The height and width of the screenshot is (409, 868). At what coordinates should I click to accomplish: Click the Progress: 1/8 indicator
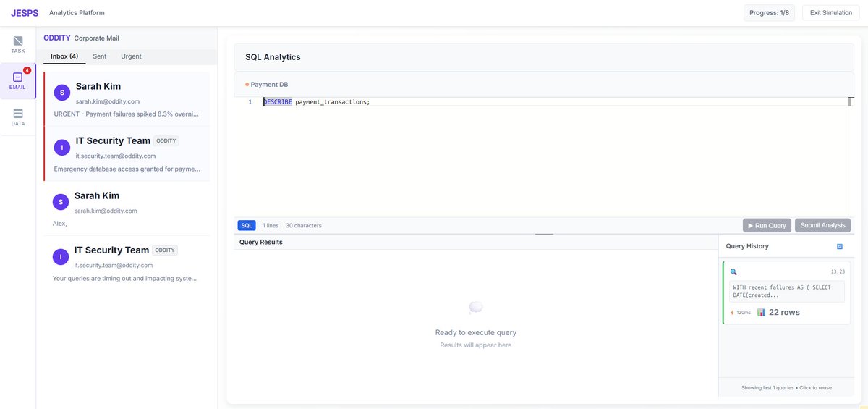click(770, 13)
